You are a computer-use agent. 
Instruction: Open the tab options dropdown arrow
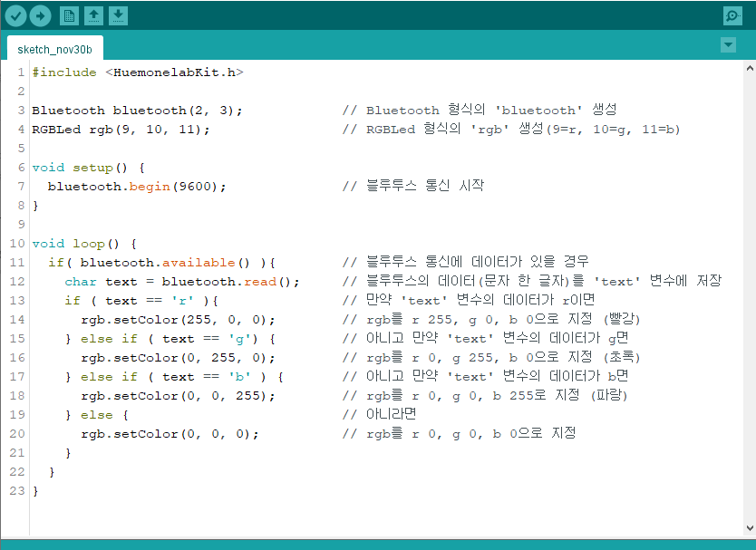728,44
